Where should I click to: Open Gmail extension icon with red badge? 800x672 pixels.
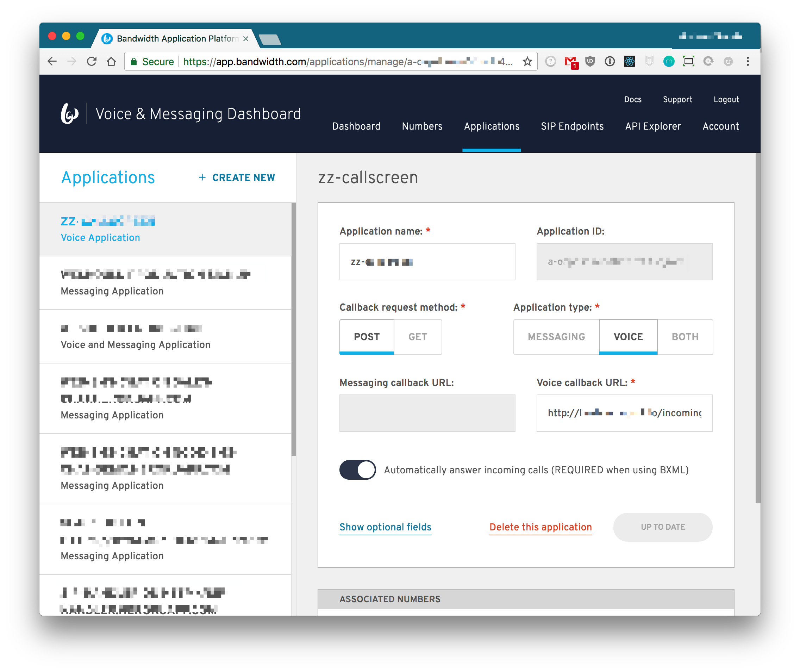click(x=571, y=62)
